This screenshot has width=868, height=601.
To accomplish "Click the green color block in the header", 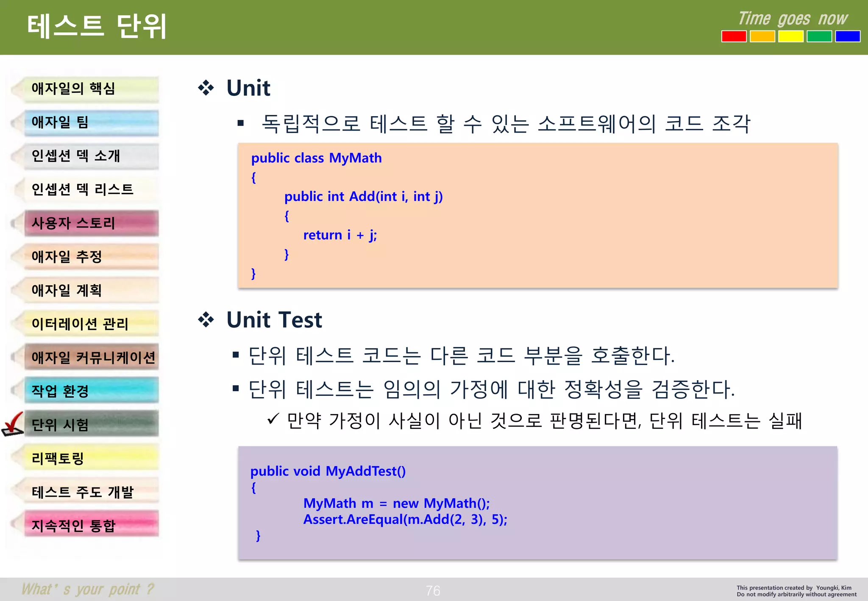I will (819, 36).
